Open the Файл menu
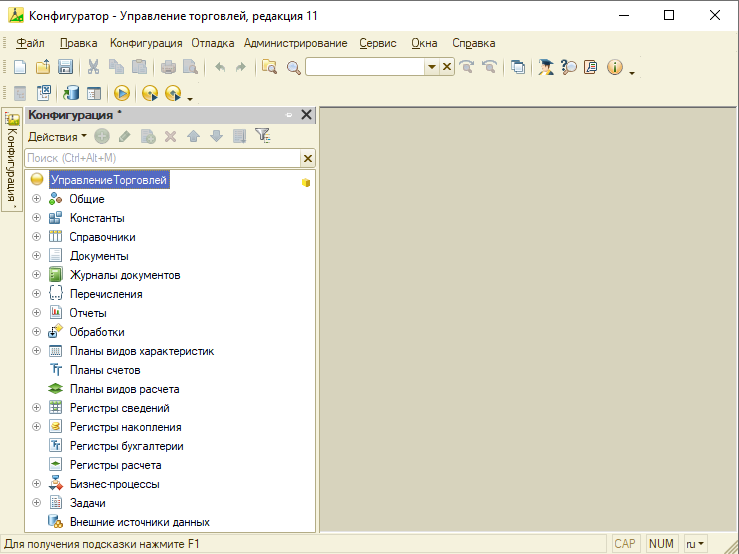 [30, 43]
